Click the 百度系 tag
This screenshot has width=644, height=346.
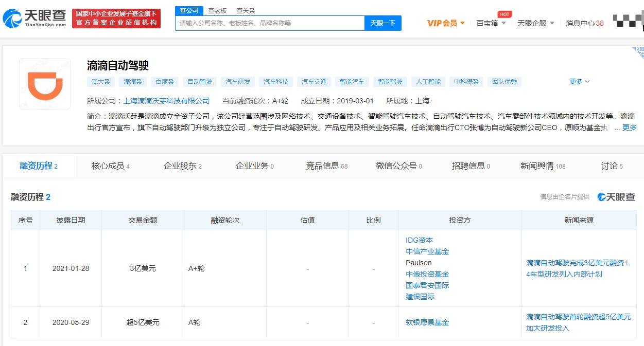[165, 82]
